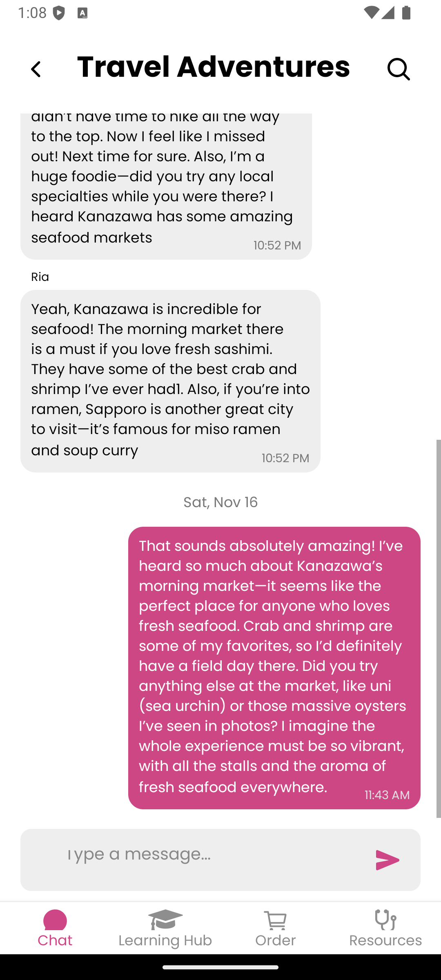Tap the Resources stethoscope icon
Viewport: 441px width, 980px height.
[385, 920]
